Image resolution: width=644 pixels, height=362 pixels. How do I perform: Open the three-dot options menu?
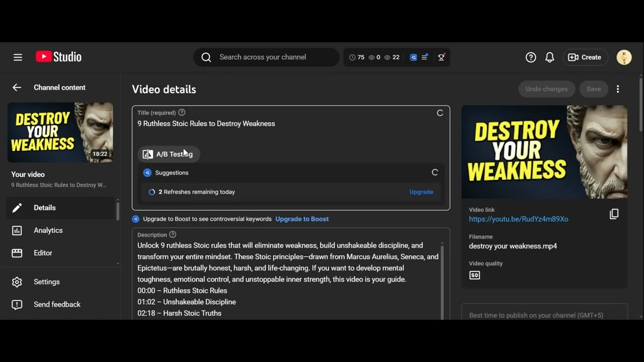pyautogui.click(x=618, y=89)
